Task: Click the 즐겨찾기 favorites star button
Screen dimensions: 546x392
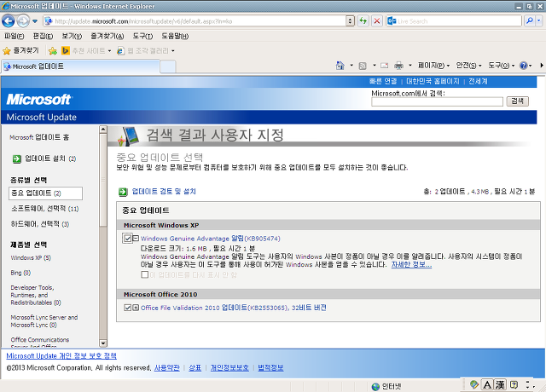Action: [20, 51]
